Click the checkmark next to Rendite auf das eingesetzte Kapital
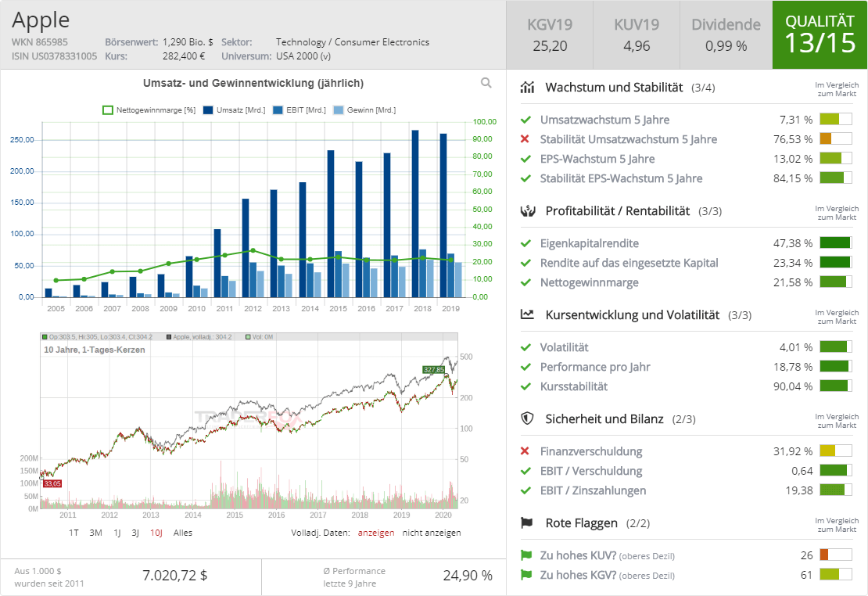The image size is (868, 596). coord(526,263)
